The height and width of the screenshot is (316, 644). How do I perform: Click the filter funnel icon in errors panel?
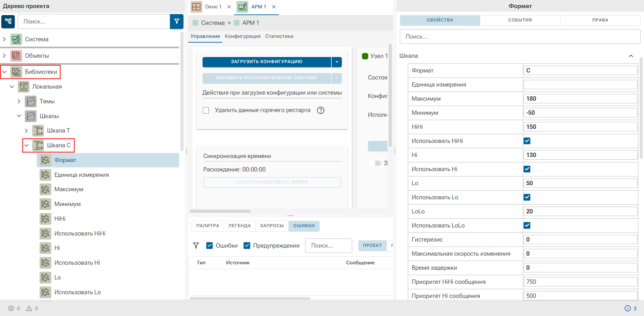click(196, 246)
